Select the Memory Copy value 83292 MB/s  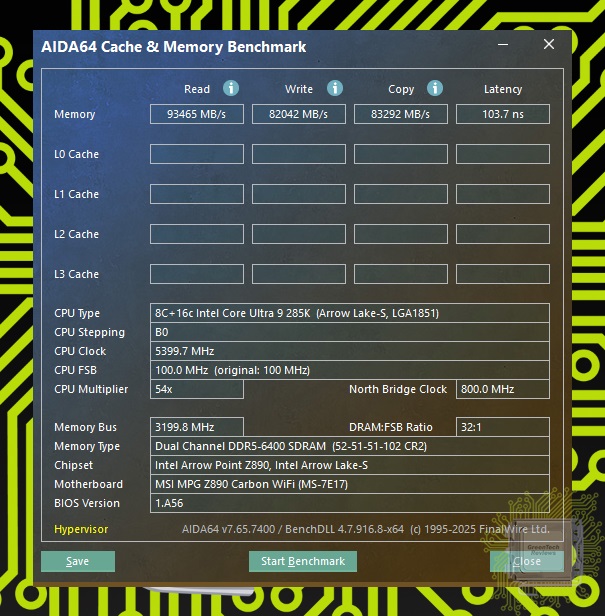(401, 114)
